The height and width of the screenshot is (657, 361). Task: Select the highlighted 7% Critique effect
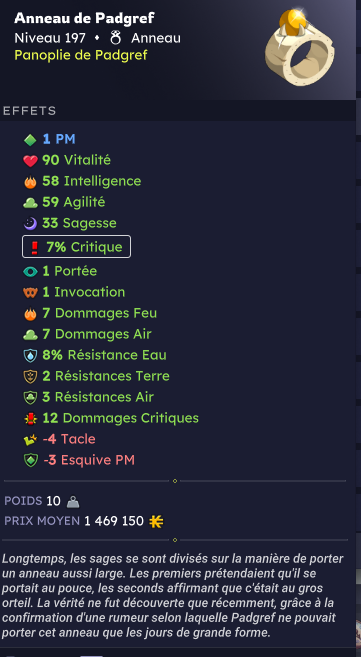click(x=76, y=247)
